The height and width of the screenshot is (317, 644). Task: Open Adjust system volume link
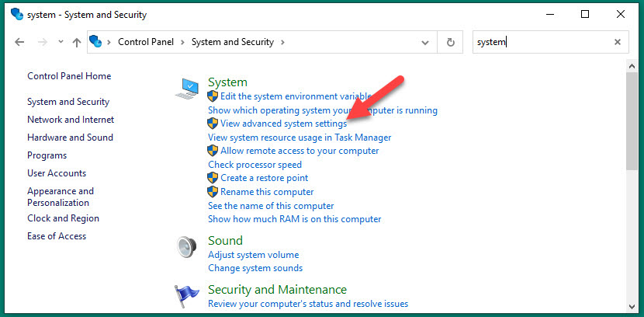point(254,255)
